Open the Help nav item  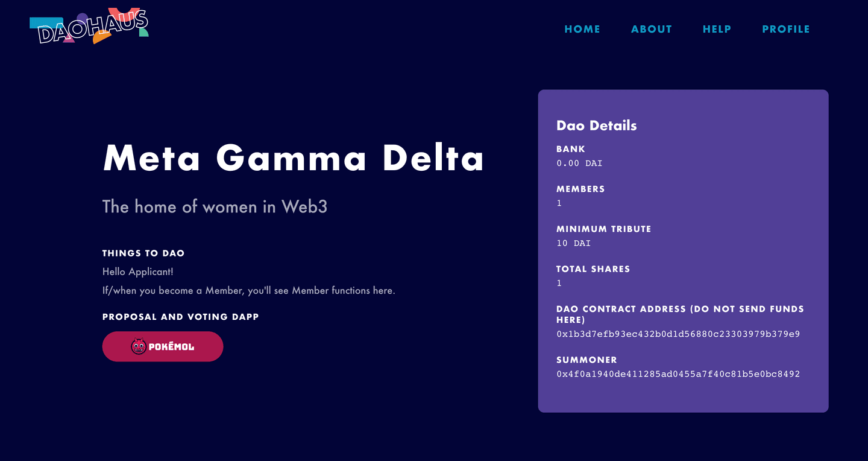click(717, 29)
